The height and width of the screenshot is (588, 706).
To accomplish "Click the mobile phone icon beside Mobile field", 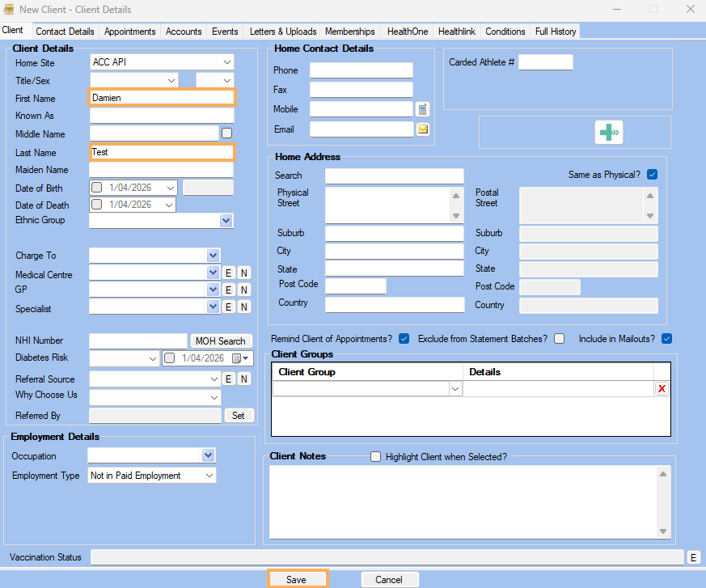I will pyautogui.click(x=422, y=109).
